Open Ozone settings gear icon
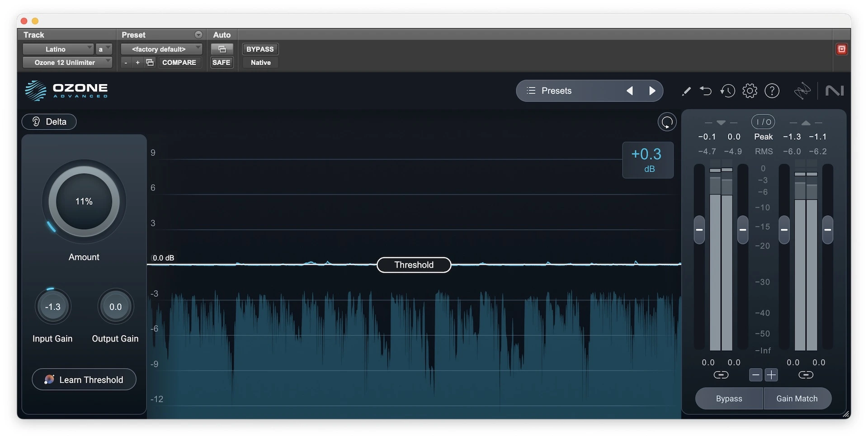The width and height of the screenshot is (868, 439). click(x=750, y=91)
